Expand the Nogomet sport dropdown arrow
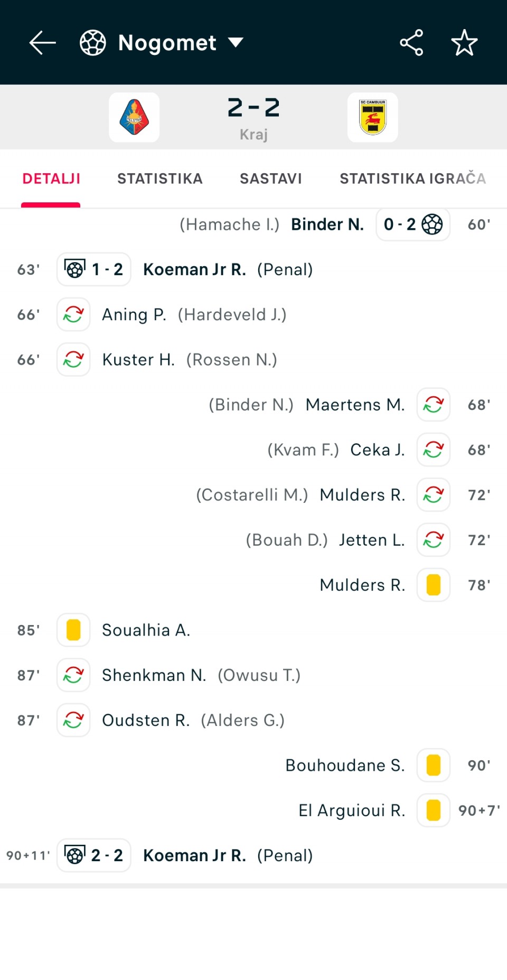507x980 pixels. click(x=236, y=42)
